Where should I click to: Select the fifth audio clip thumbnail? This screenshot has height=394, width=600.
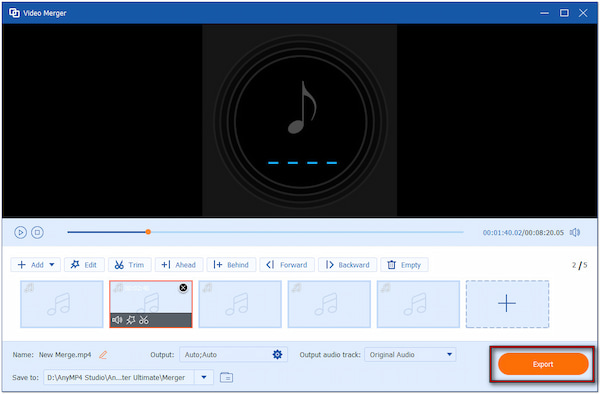click(x=418, y=304)
